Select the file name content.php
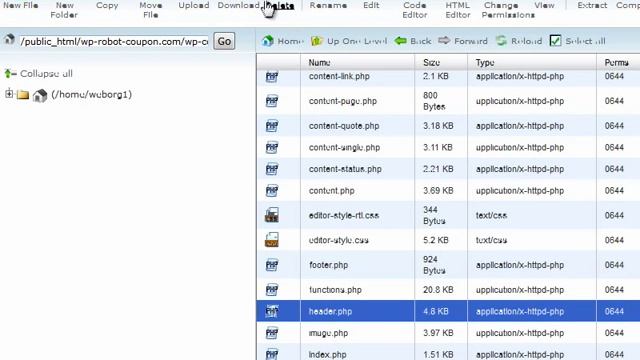Screen dimensions: 640x360 [331, 191]
